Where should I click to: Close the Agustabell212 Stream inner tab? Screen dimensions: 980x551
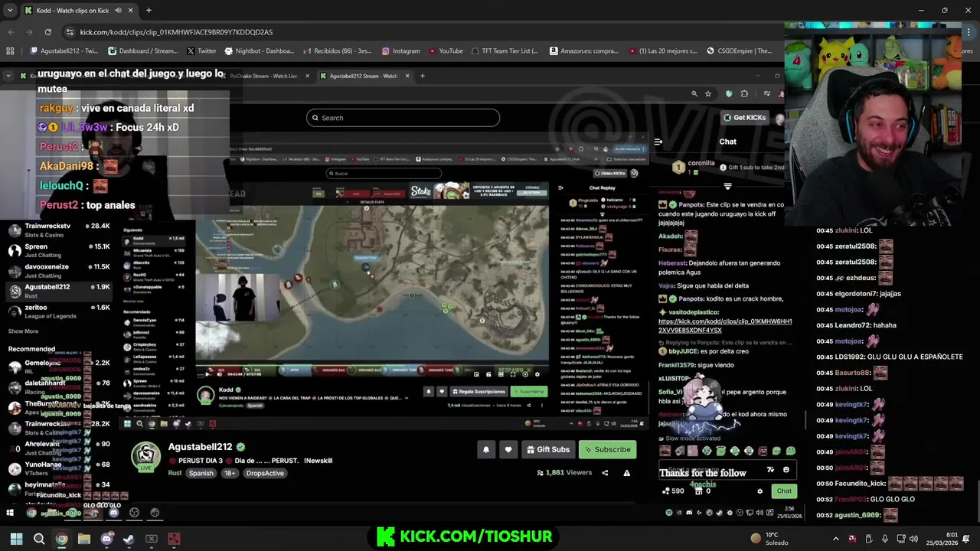(x=407, y=76)
